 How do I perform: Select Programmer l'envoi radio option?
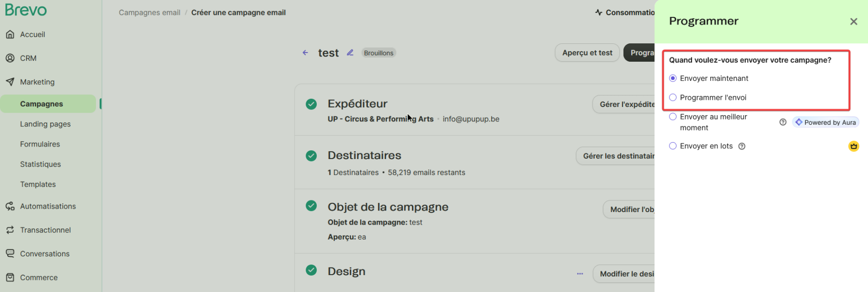tap(673, 97)
